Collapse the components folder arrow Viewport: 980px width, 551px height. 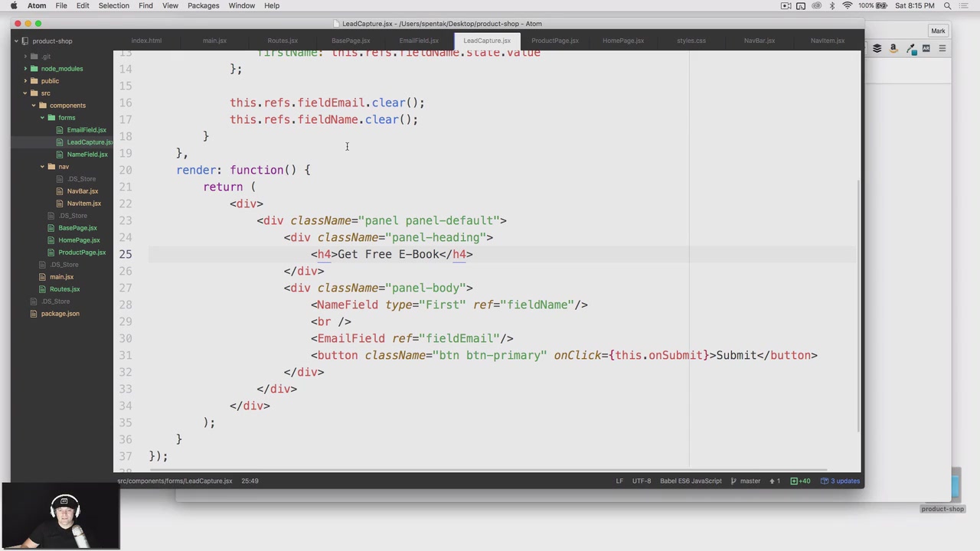coord(34,106)
